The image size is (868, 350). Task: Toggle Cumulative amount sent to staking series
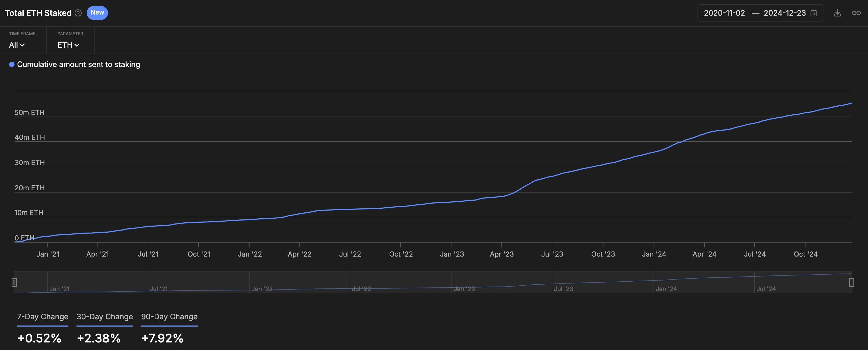[x=78, y=64]
